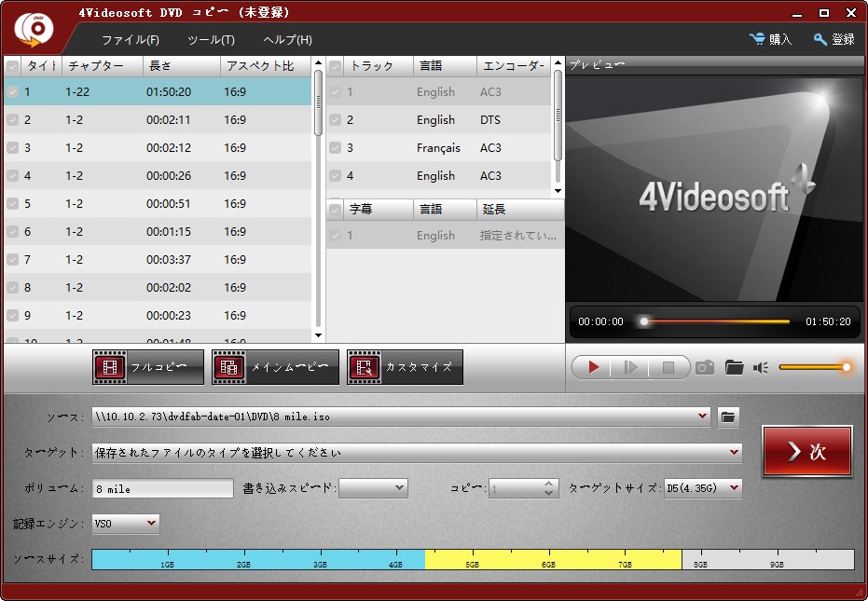Select audio track 1 English AC3 row
The height and width of the screenshot is (601, 868).
438,92
